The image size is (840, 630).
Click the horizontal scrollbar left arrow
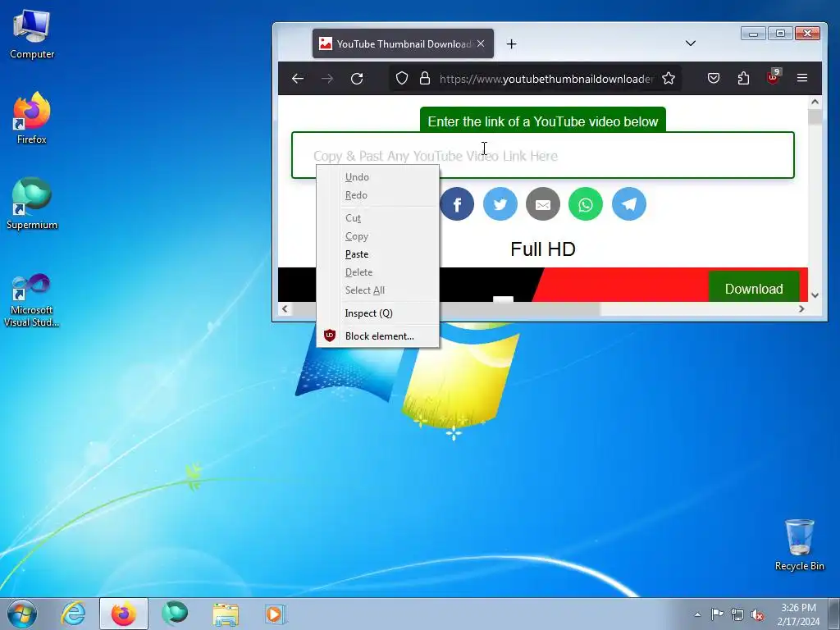point(285,308)
